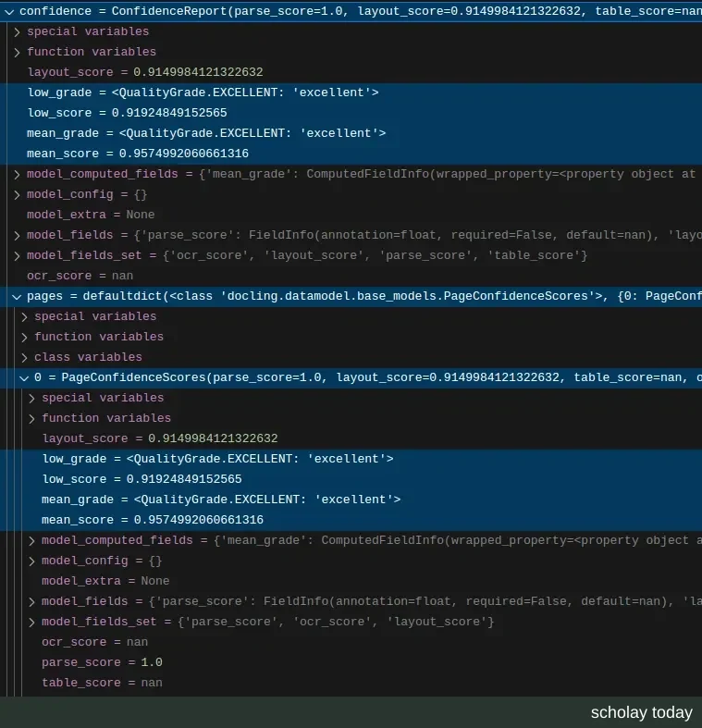
Task: Collapse the confidence = ConfidenceReport variable
Action: 9,12
